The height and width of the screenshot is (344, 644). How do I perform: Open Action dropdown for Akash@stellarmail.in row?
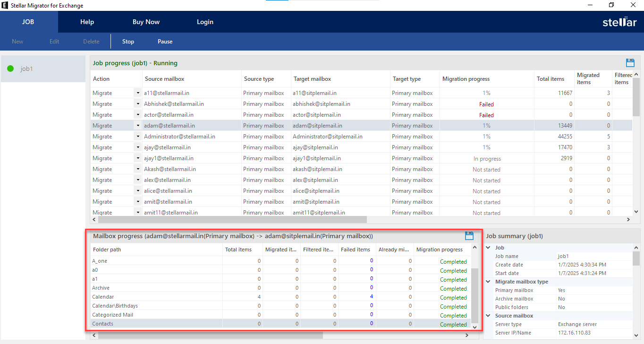click(x=138, y=169)
